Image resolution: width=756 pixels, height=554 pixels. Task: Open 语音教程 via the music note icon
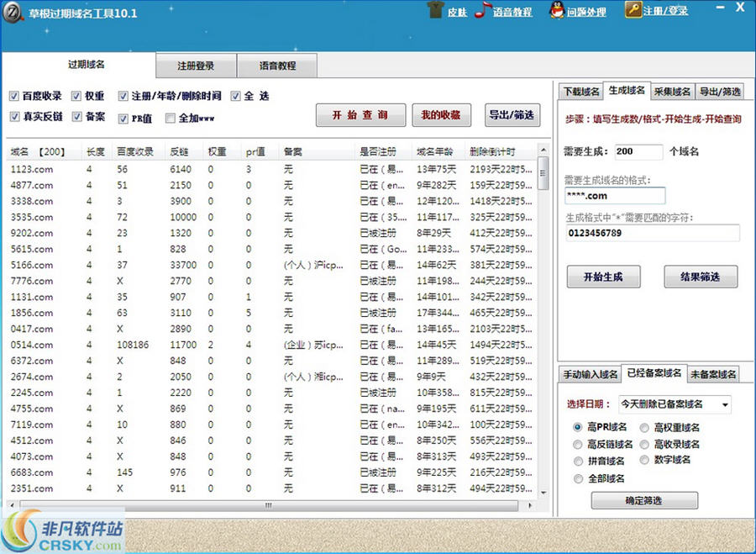point(483,10)
